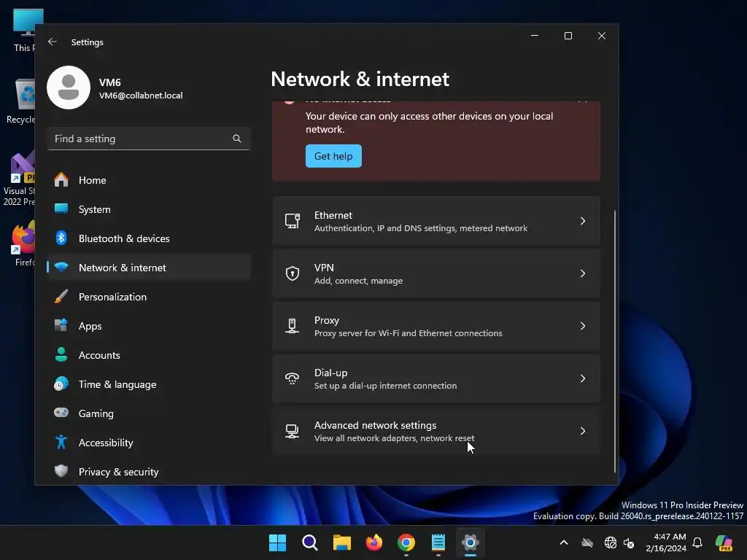Expand Advanced network settings chevron
Screen dimensions: 747x560
(x=583, y=431)
